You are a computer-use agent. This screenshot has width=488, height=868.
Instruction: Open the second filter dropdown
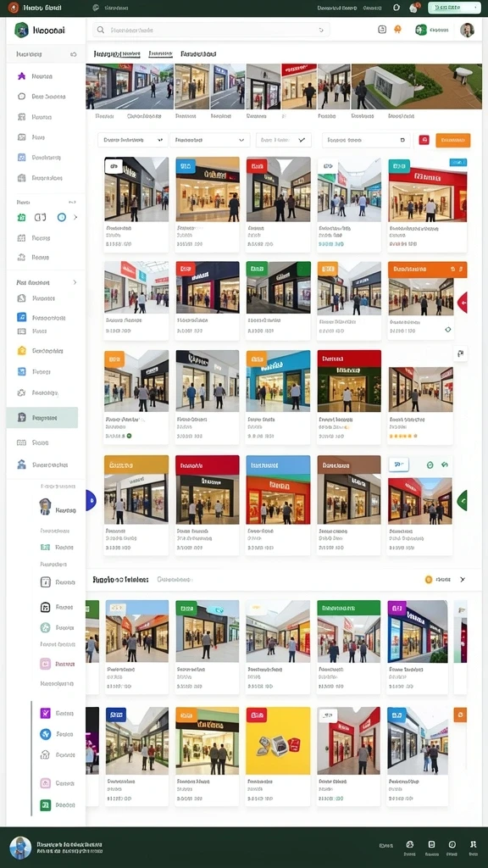[x=210, y=140]
